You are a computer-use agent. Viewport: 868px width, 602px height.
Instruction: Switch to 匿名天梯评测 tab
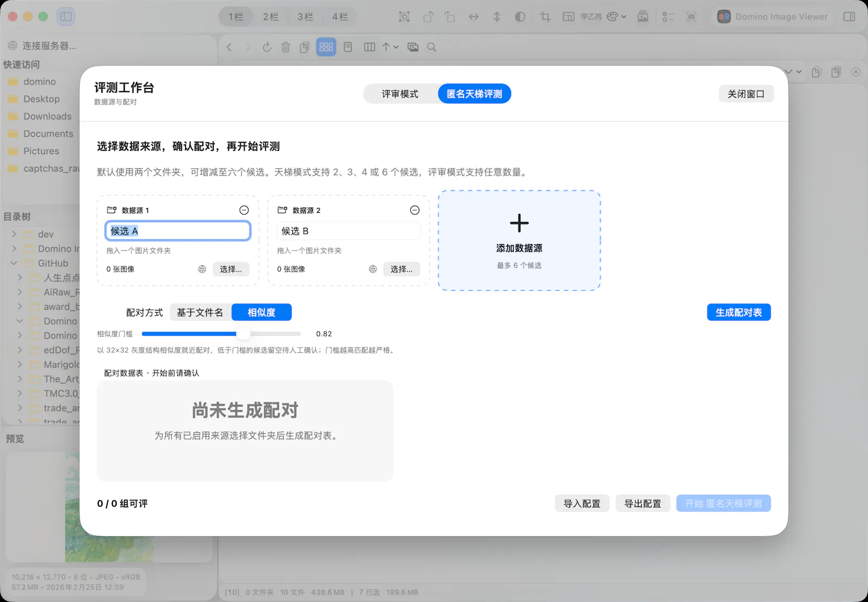point(475,94)
